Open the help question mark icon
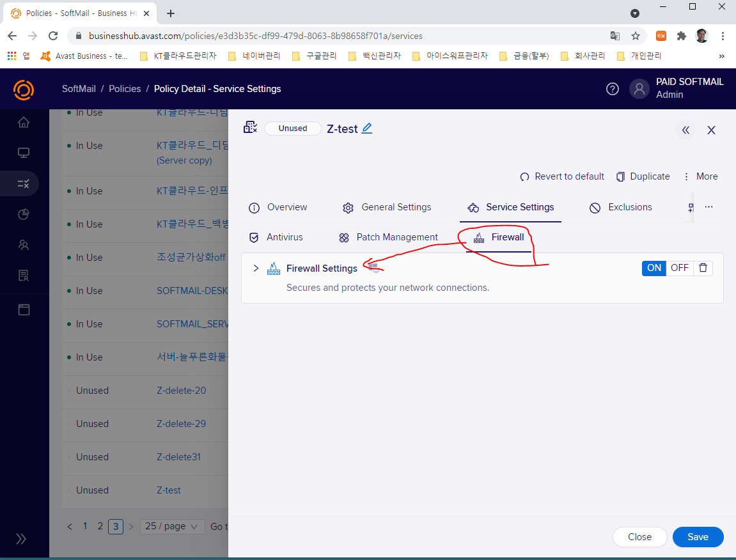The height and width of the screenshot is (560, 736). [612, 89]
